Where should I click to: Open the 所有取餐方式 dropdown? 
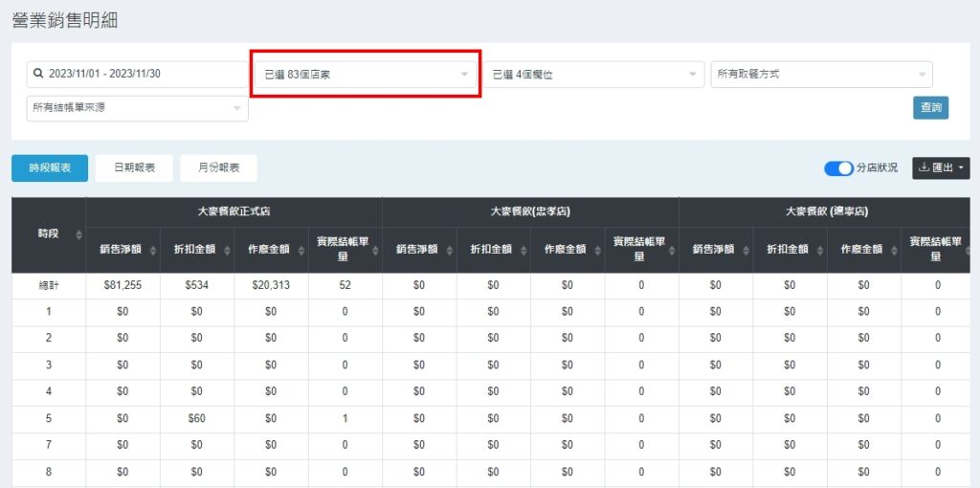[821, 74]
